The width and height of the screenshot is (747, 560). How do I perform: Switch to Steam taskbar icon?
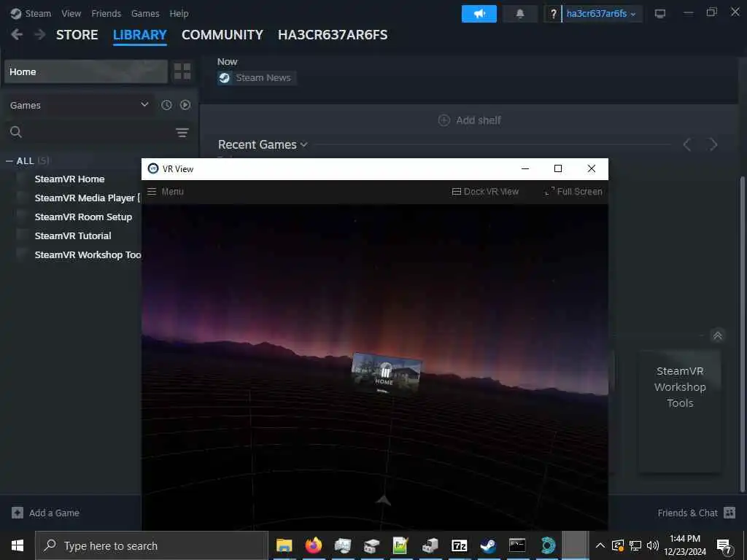click(x=488, y=545)
